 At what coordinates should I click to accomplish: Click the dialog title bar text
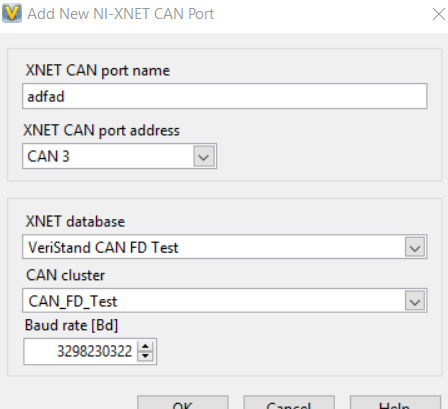point(120,14)
